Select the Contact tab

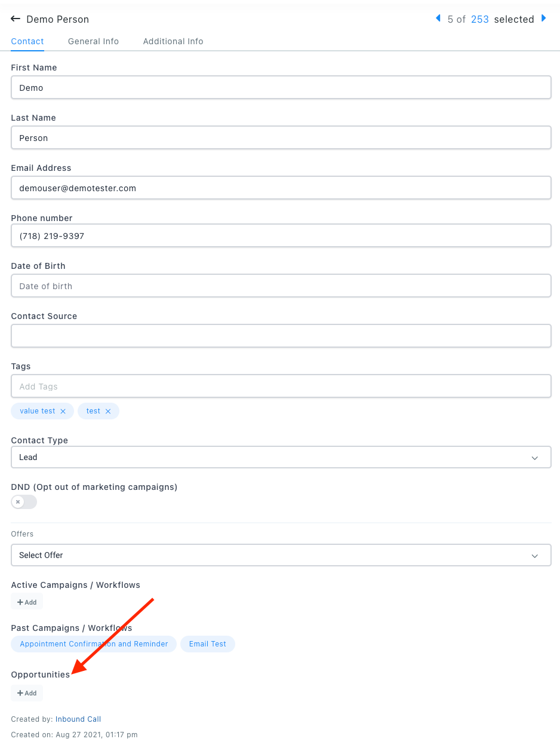(x=27, y=41)
